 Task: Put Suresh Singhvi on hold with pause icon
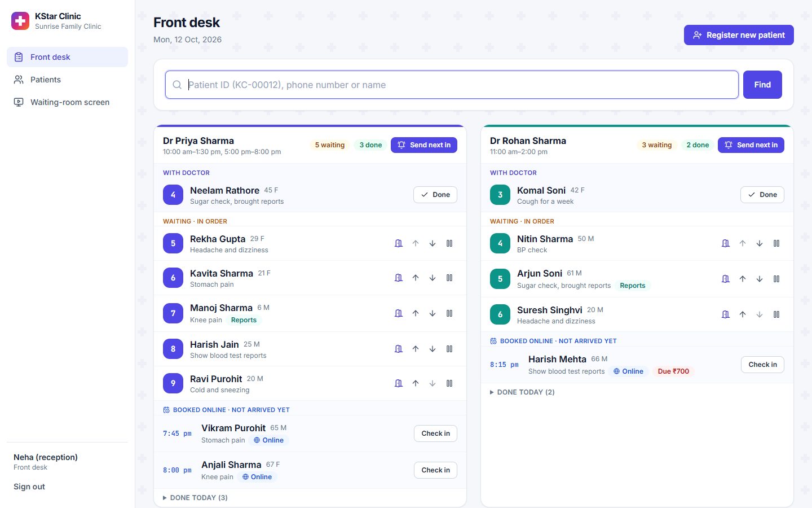tap(776, 314)
